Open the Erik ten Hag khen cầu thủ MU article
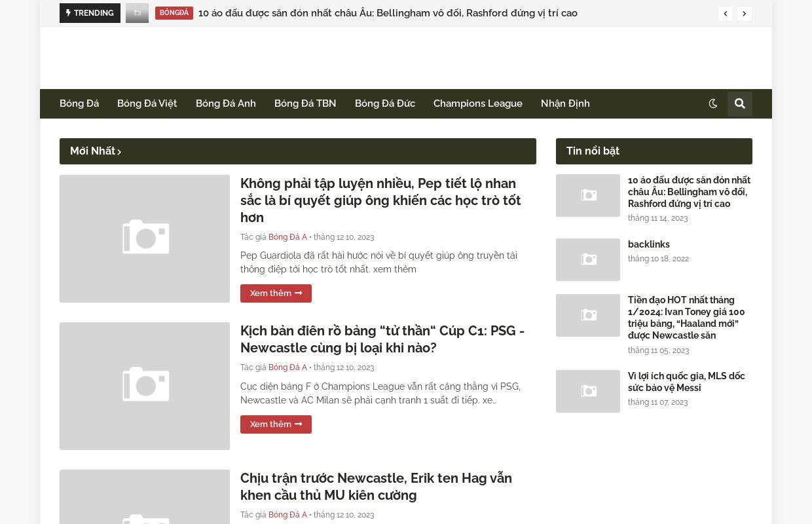Viewport: 812px width, 524px height. 376,487
